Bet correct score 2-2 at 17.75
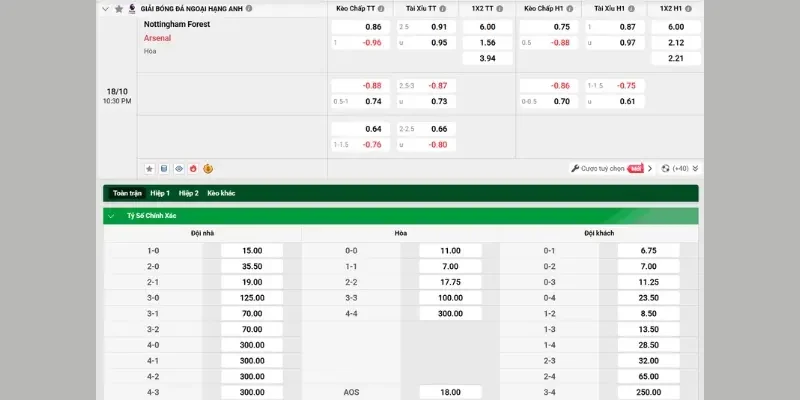Viewport: 800px width, 400px height. click(451, 282)
